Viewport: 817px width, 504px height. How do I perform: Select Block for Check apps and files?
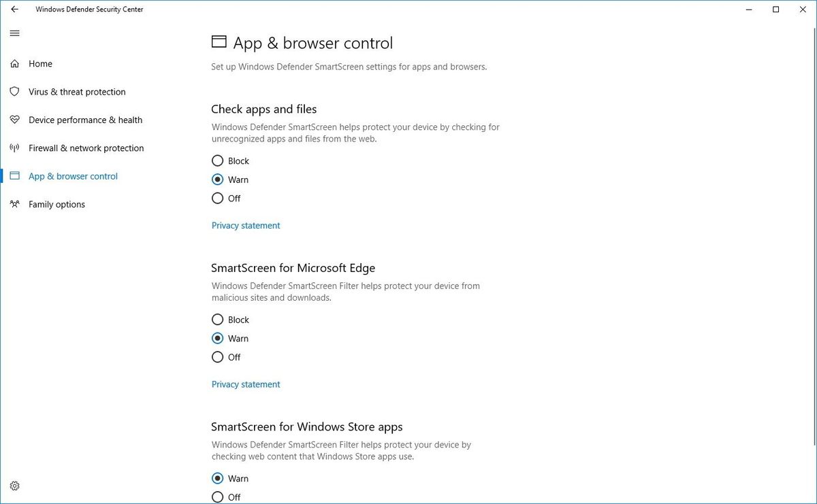point(218,161)
